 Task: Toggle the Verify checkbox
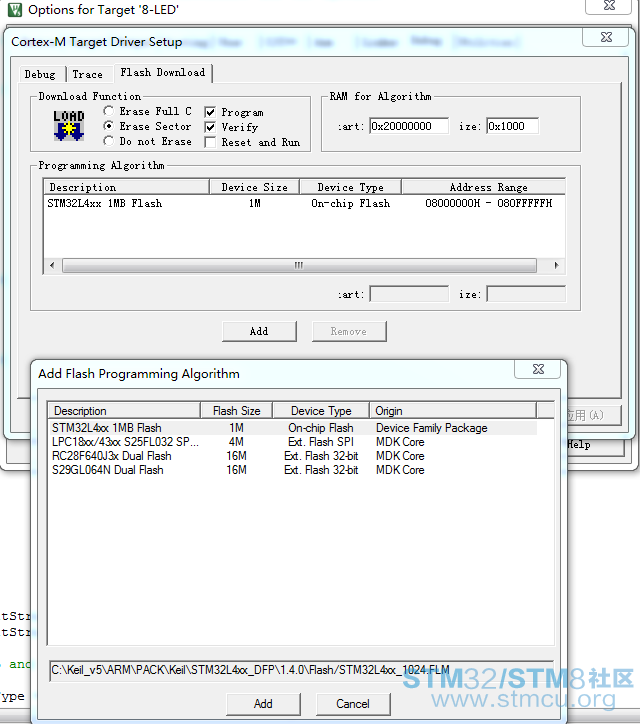[x=210, y=127]
